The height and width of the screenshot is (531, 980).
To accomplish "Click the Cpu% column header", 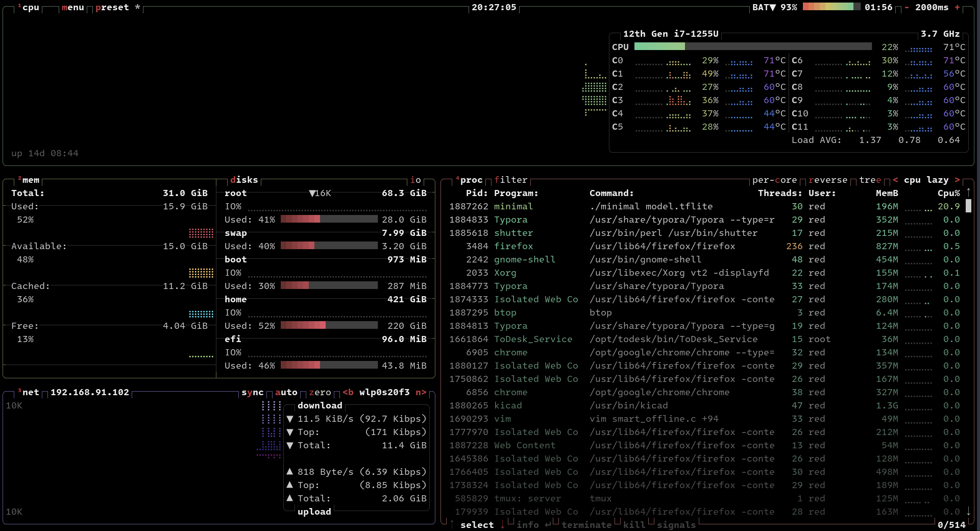I will [x=948, y=193].
